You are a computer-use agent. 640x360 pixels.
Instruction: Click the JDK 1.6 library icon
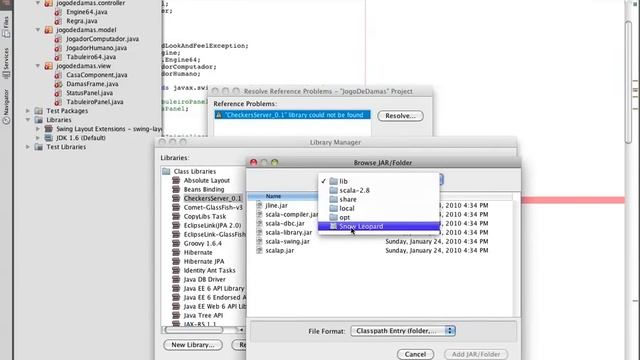(x=49, y=138)
